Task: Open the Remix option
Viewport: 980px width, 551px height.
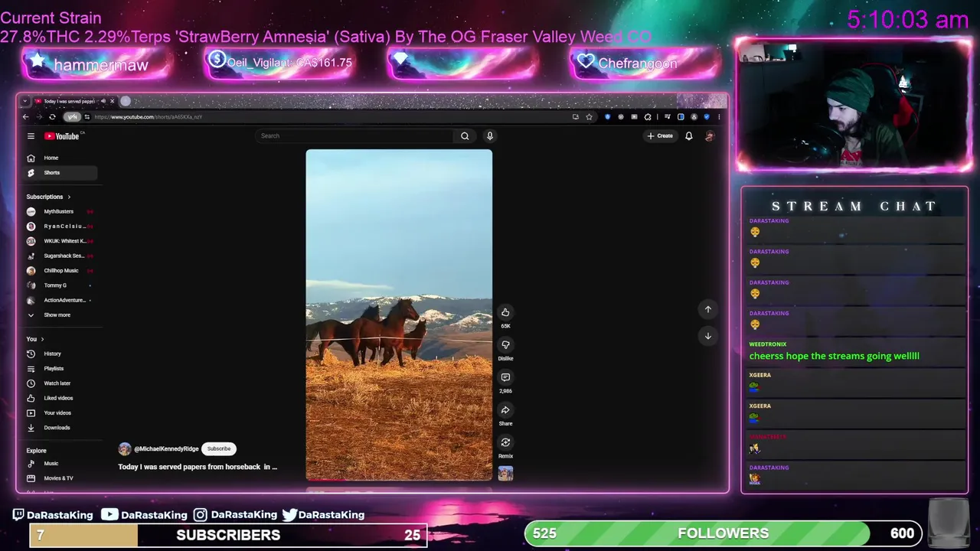Action: click(x=505, y=442)
